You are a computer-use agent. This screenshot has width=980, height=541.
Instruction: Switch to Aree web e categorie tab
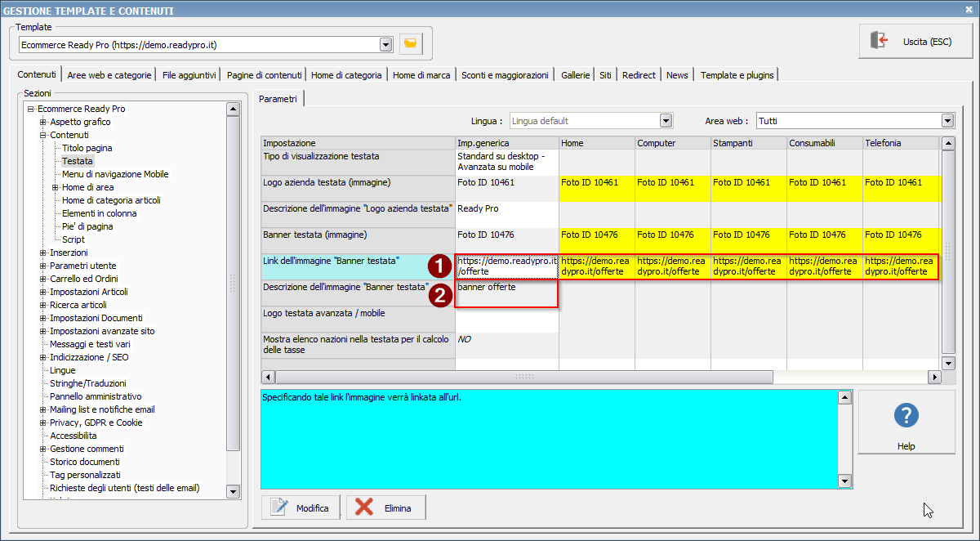pos(109,75)
